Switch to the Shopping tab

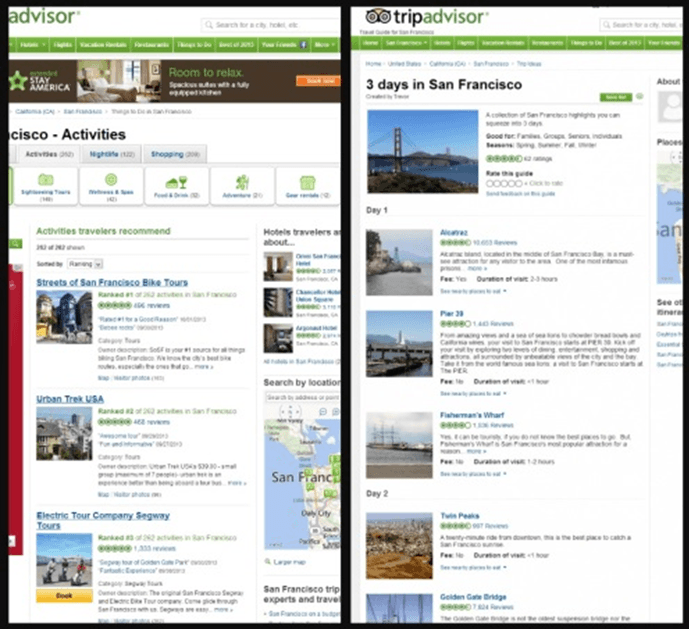click(x=175, y=154)
